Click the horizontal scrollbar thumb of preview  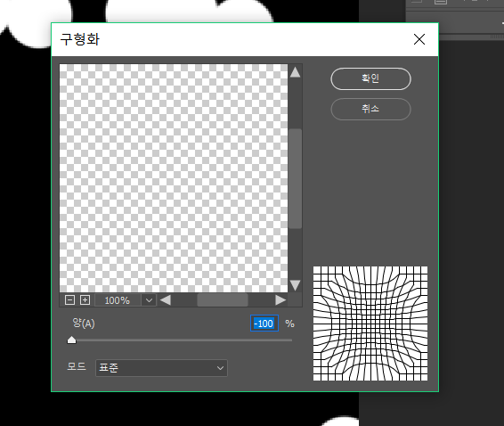coord(223,300)
